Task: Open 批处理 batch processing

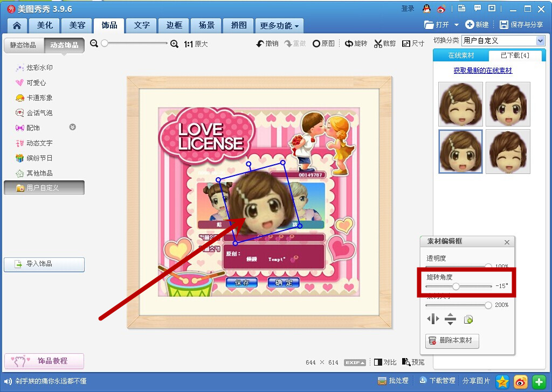Action: coord(393,381)
